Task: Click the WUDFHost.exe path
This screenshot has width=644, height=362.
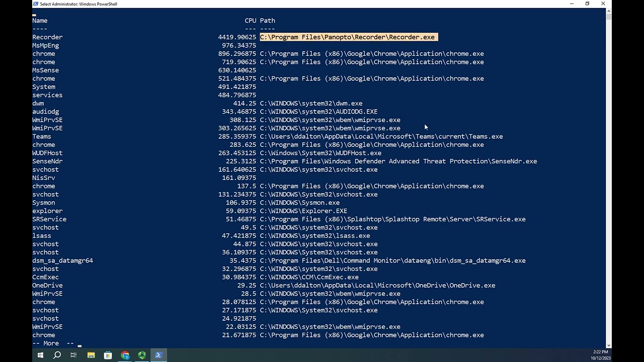Action: point(320,153)
